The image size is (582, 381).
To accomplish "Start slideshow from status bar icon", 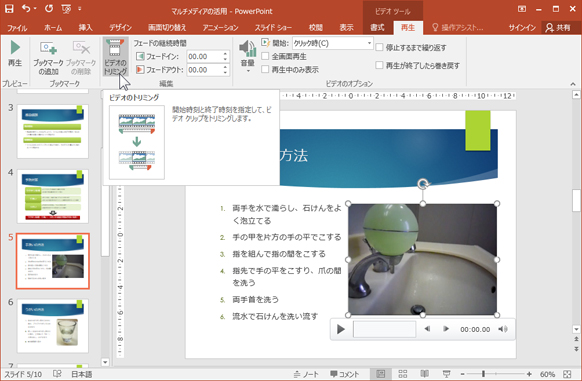I will coord(447,374).
